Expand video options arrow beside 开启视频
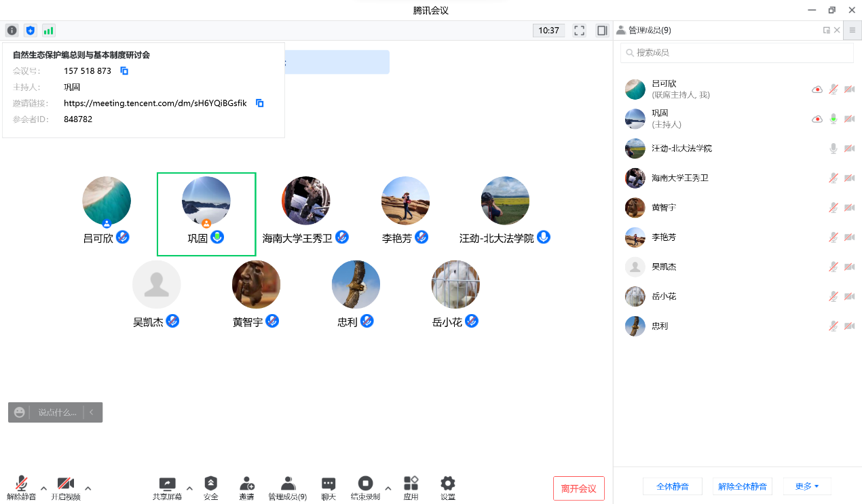This screenshot has height=504, width=862. [88, 488]
